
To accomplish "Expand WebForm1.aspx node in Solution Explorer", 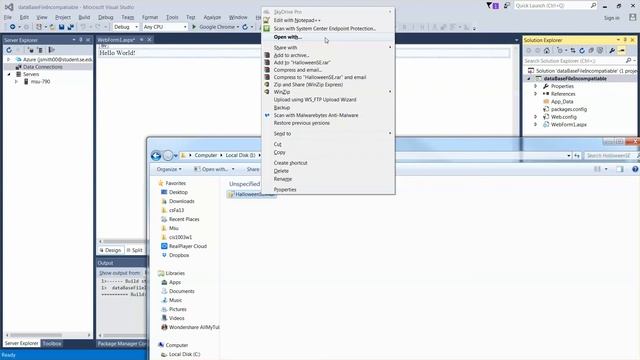I will [x=536, y=124].
